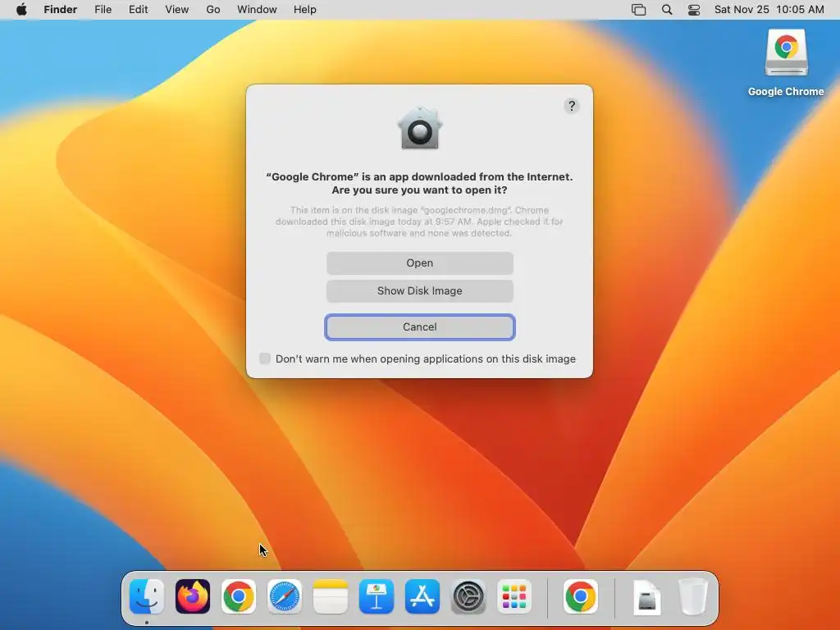Image resolution: width=840 pixels, height=630 pixels.
Task: Launch Firefox from the Dock
Action: coord(193,596)
